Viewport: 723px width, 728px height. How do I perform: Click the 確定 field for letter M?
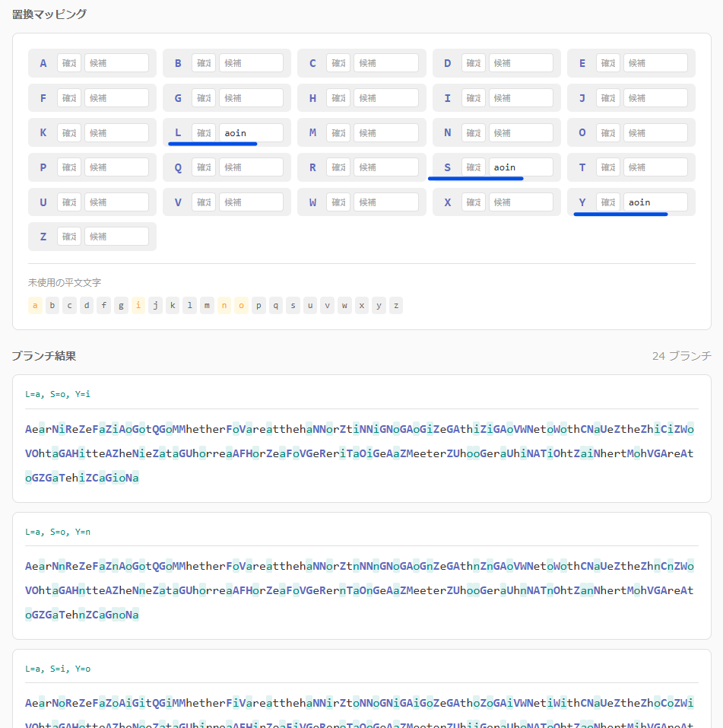click(338, 133)
